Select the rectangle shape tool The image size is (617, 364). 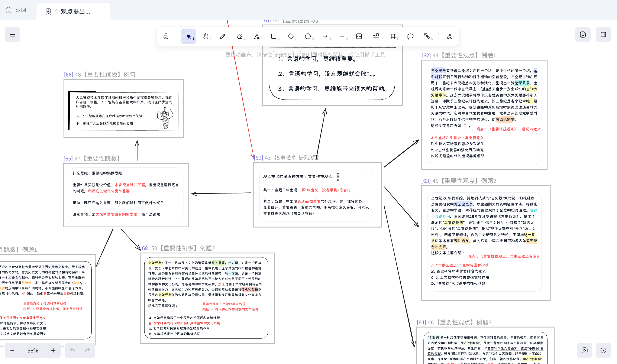pyautogui.click(x=274, y=36)
